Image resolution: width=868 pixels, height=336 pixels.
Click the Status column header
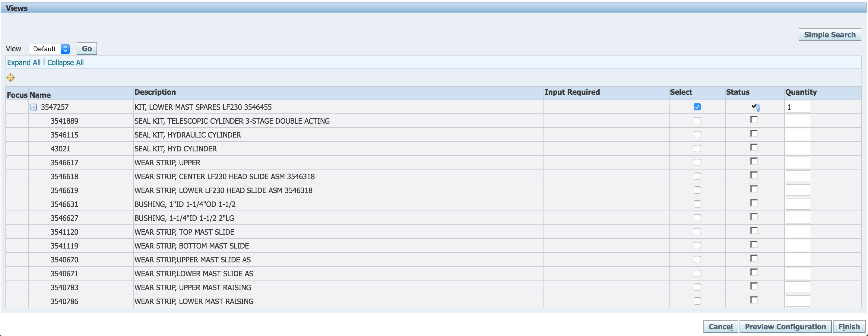(x=738, y=92)
